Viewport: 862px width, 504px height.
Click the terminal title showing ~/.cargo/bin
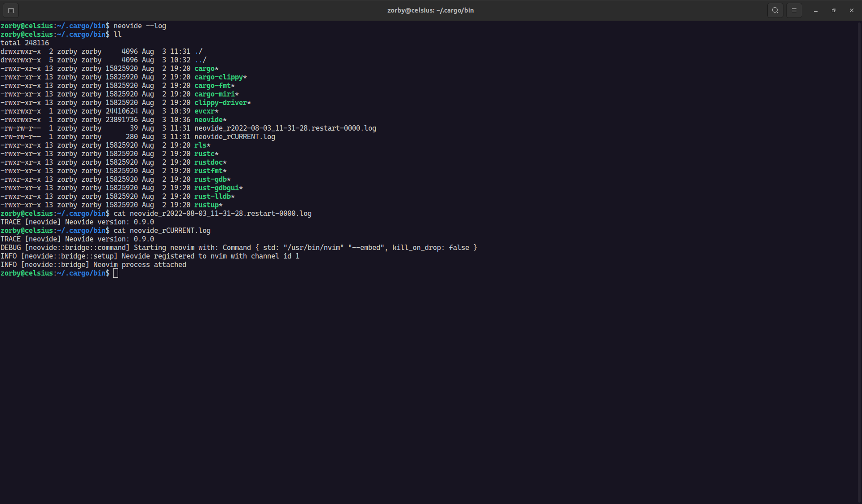[x=431, y=10]
